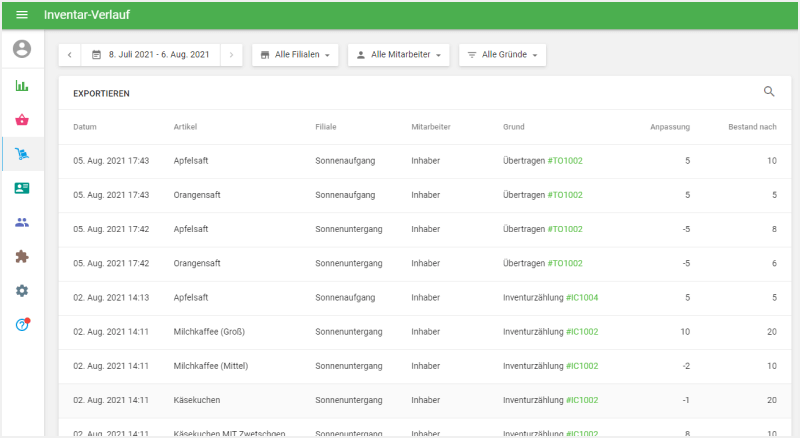Open the help question mark icon

[22, 325]
